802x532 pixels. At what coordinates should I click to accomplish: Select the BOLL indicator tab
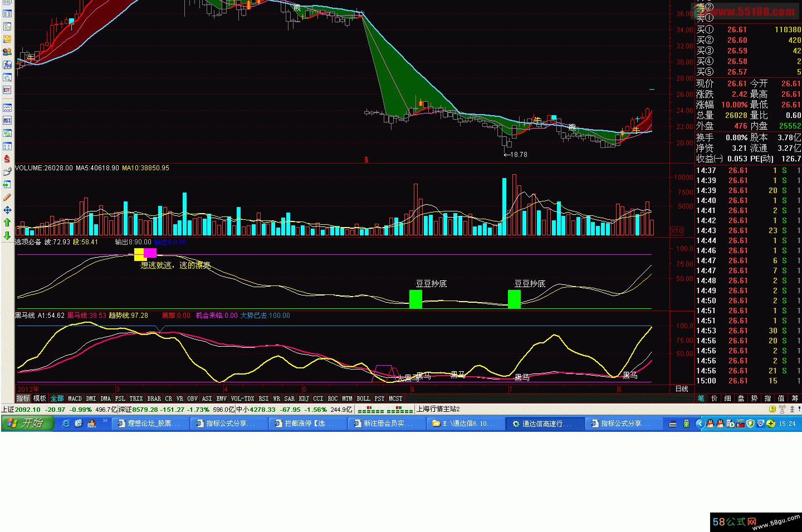(x=363, y=398)
